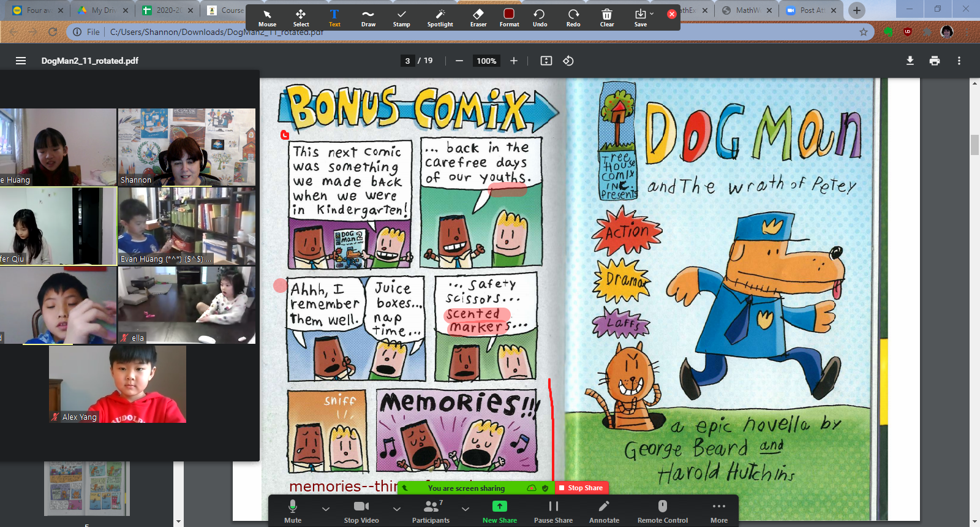Open a new browser tab
The width and height of the screenshot is (980, 527).
point(857,10)
